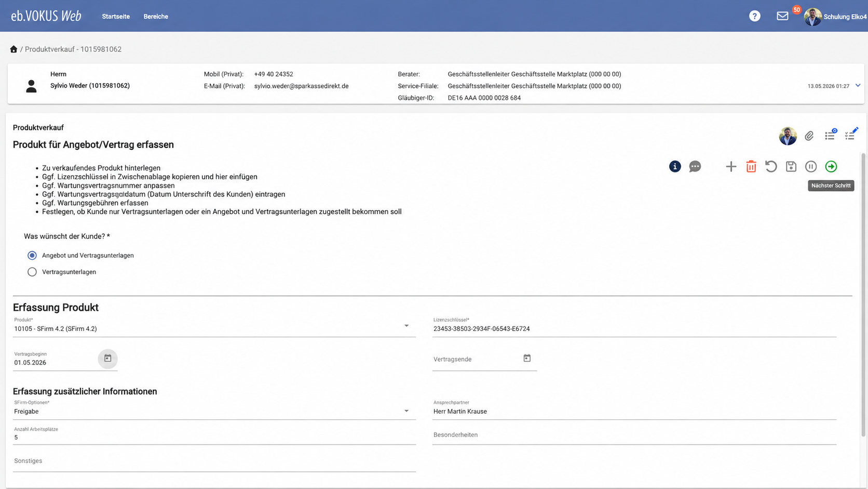Show task list view icon with eye
The width and height of the screenshot is (868, 489).
tap(830, 135)
